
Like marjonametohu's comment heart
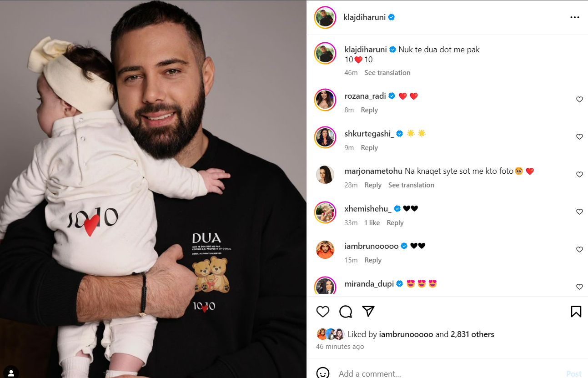[x=579, y=174]
